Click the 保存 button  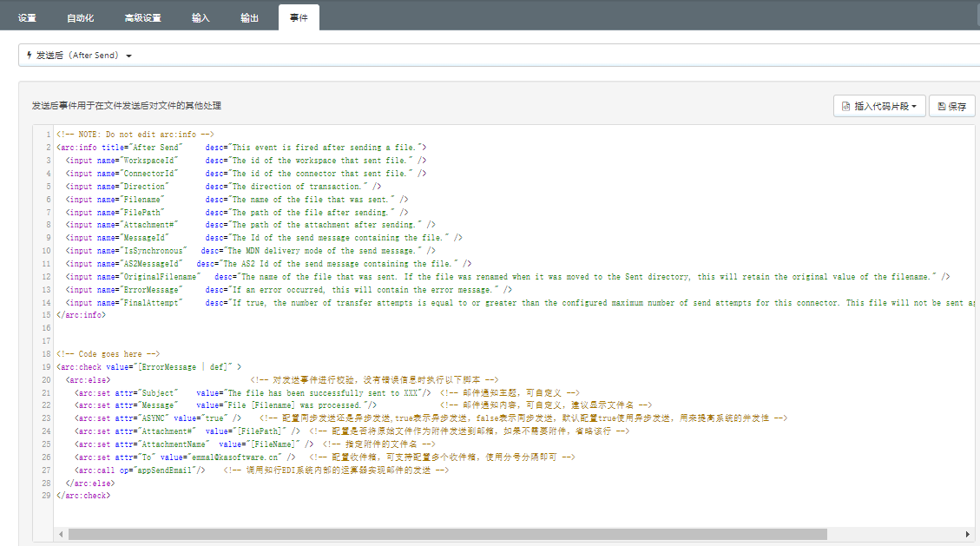pyautogui.click(x=952, y=106)
